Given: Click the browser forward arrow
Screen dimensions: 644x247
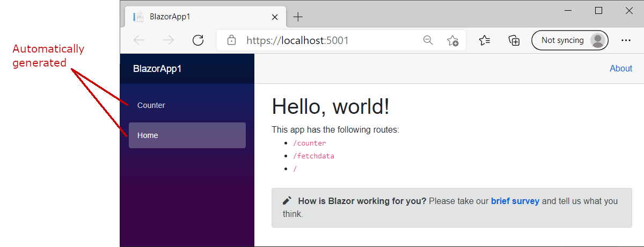Looking at the screenshot, I should [x=169, y=40].
